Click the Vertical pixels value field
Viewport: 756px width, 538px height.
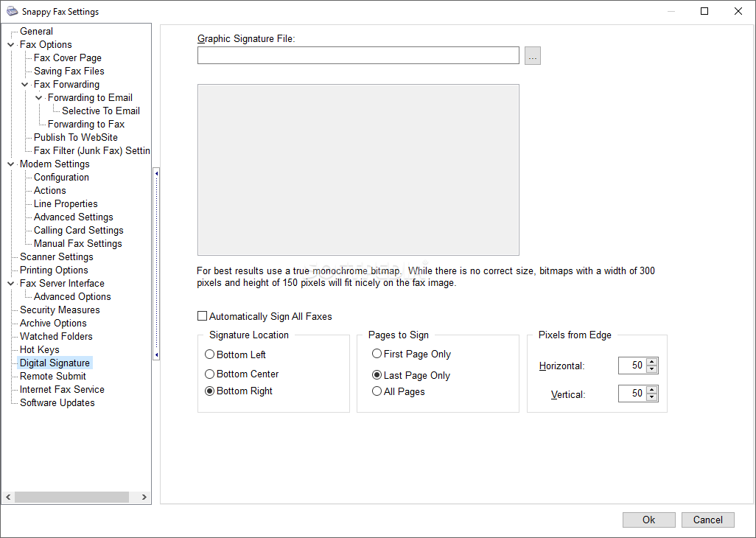tap(632, 394)
